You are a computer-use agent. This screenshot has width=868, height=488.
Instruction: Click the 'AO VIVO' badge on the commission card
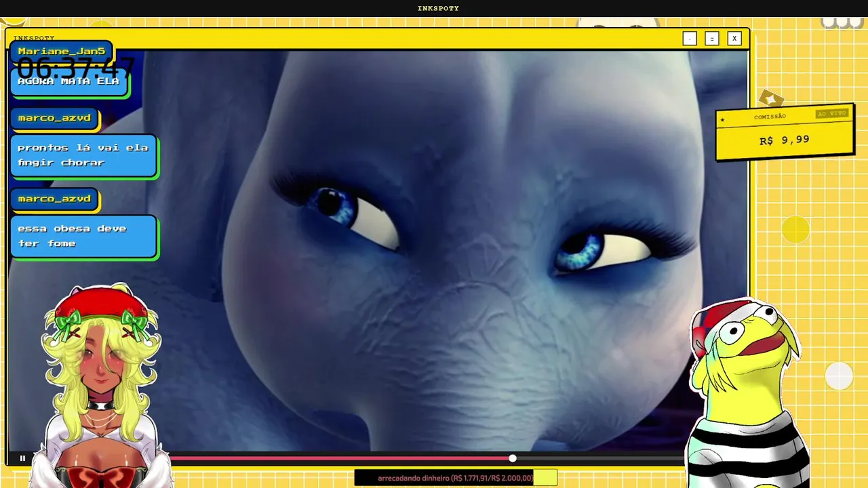click(832, 114)
